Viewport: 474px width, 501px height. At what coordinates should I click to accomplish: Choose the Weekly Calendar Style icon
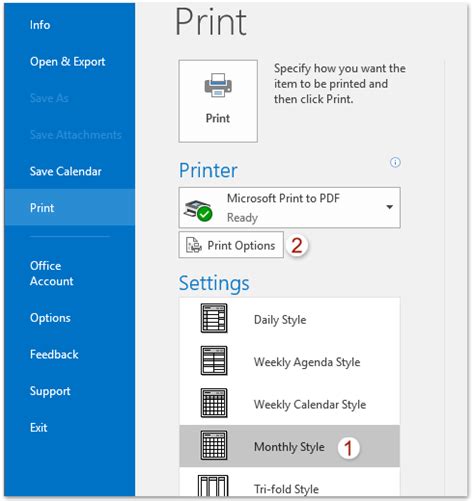tap(214, 403)
